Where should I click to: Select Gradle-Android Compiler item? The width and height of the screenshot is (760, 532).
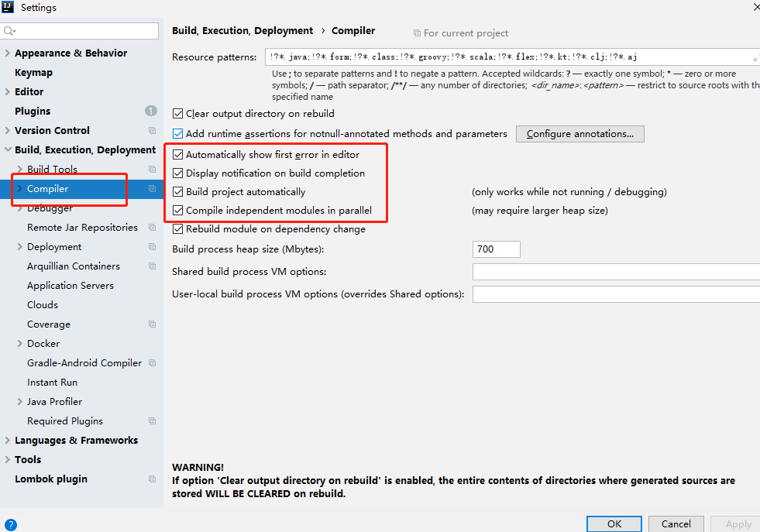point(84,363)
